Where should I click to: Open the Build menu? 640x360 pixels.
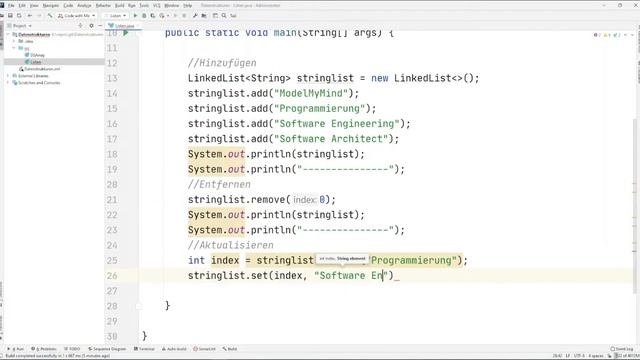click(119, 6)
